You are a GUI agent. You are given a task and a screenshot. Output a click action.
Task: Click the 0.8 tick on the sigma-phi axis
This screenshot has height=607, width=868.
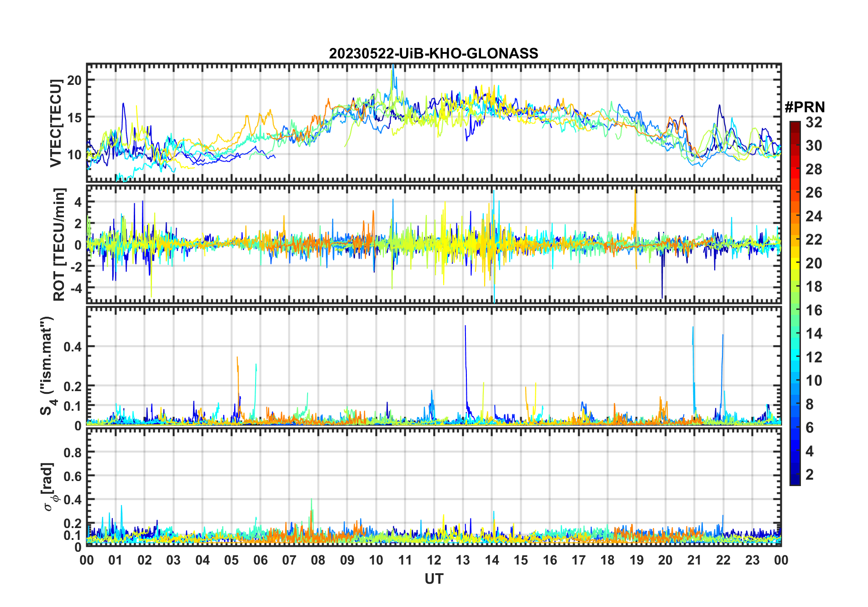[73, 452]
